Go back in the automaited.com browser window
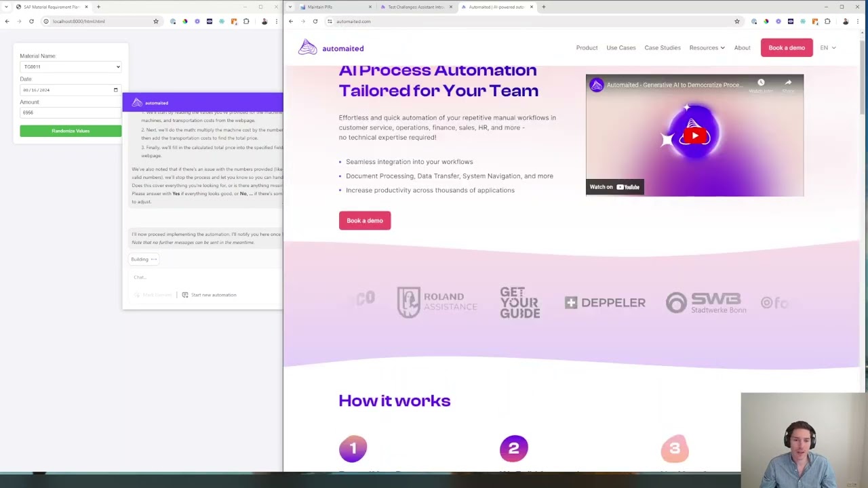 tap(291, 21)
